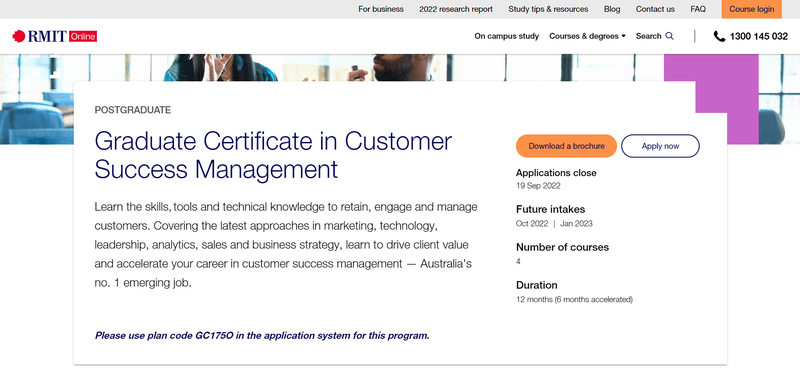Click the Graduate Certificate in Customer Success Management heading
Screen dimensions: 800x378
(x=273, y=155)
